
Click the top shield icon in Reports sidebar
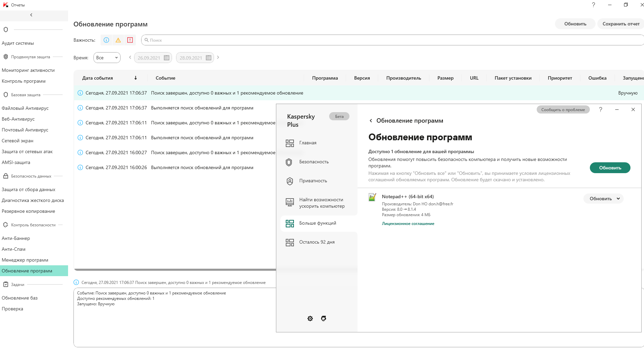(x=5, y=29)
